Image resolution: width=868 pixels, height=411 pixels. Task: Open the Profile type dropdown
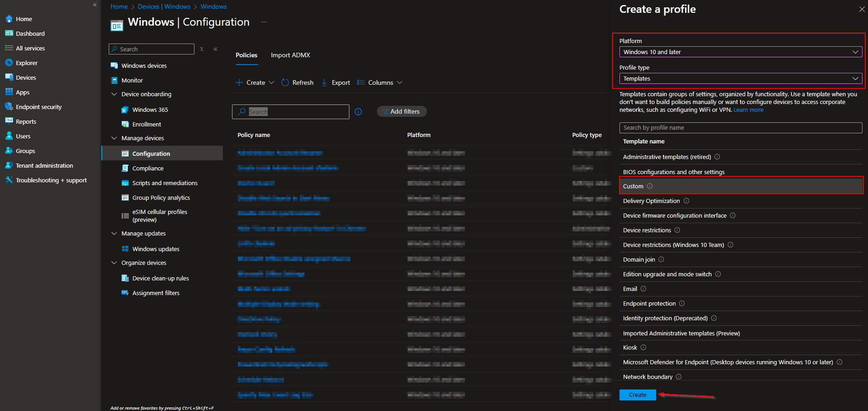point(740,78)
